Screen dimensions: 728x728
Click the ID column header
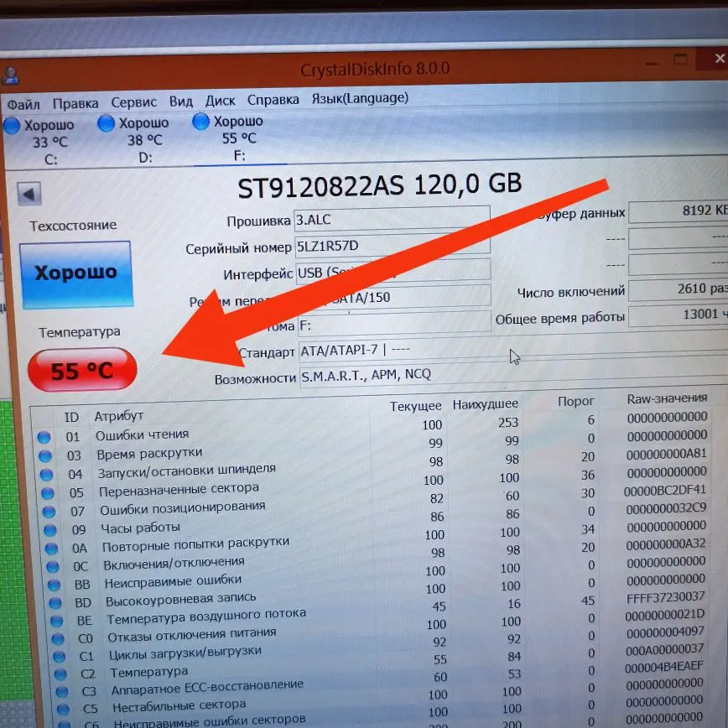71,417
